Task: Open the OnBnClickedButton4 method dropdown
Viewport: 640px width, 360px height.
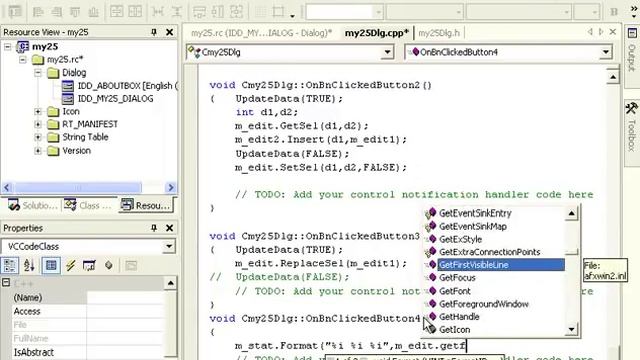Action: coord(606,52)
